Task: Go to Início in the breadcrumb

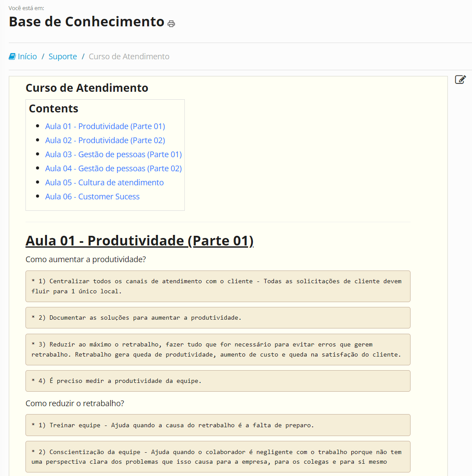Action: pyautogui.click(x=27, y=57)
